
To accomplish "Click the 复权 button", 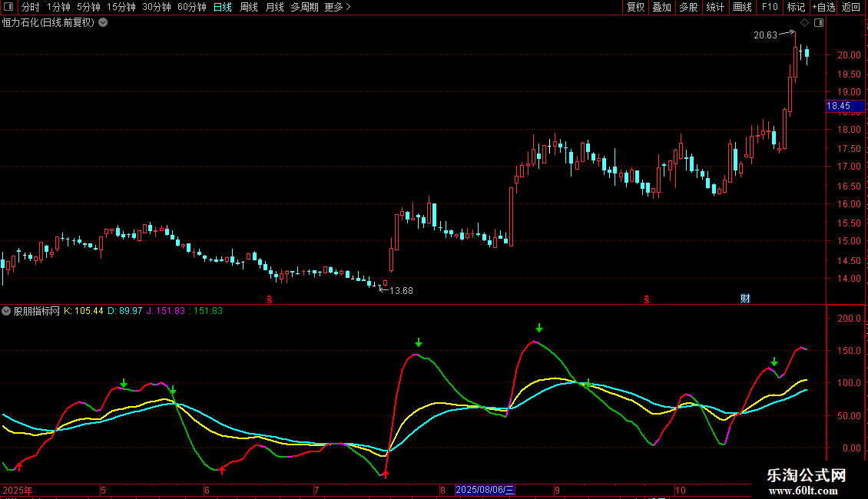I will tap(635, 7).
